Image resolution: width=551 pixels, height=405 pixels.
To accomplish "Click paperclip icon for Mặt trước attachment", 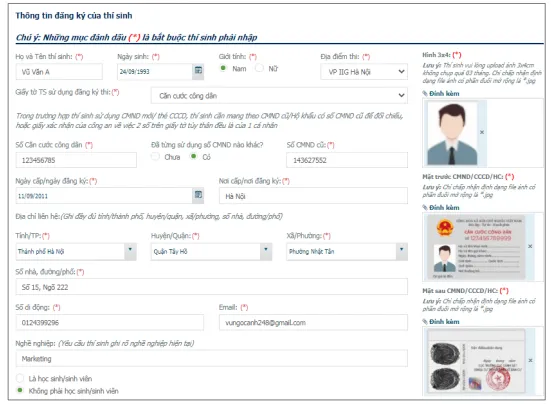I will 425,208.
